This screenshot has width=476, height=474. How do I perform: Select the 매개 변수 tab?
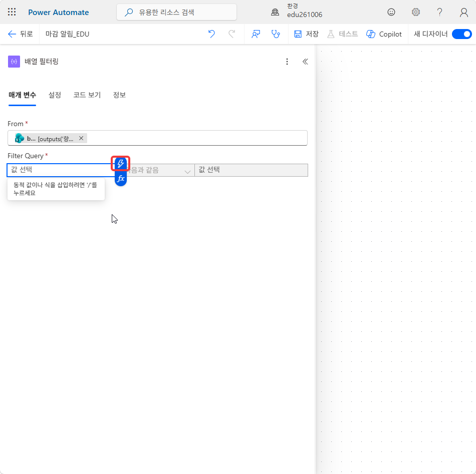click(x=22, y=95)
